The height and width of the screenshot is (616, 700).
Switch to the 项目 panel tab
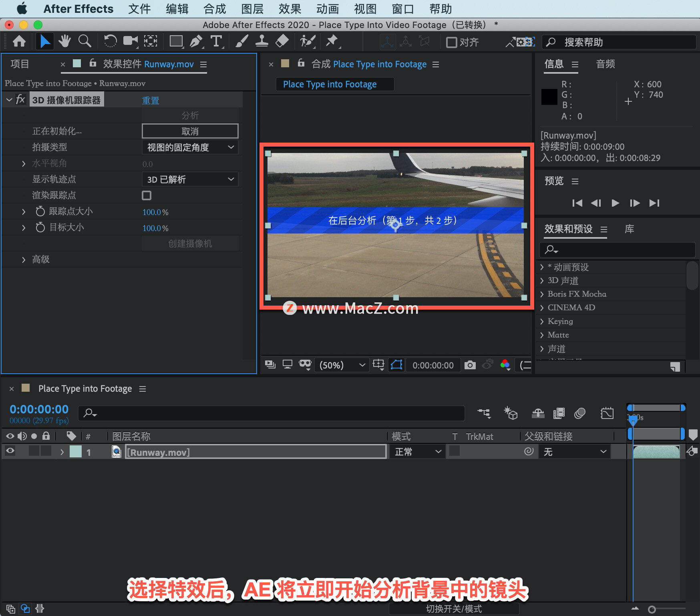[x=20, y=64]
